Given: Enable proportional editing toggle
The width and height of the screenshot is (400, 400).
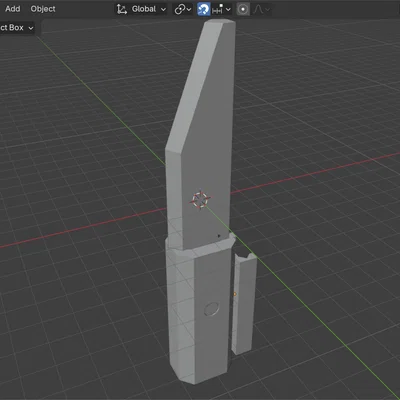Looking at the screenshot, I should point(243,9).
